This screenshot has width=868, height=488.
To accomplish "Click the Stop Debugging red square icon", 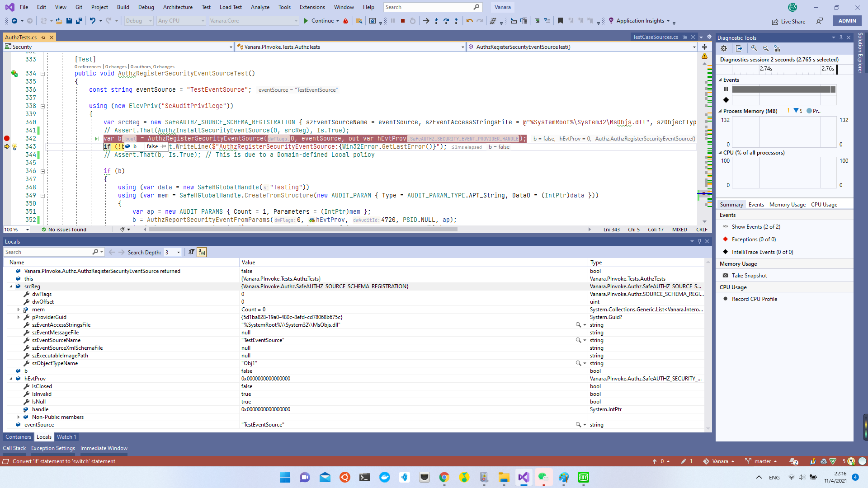I will click(x=402, y=21).
